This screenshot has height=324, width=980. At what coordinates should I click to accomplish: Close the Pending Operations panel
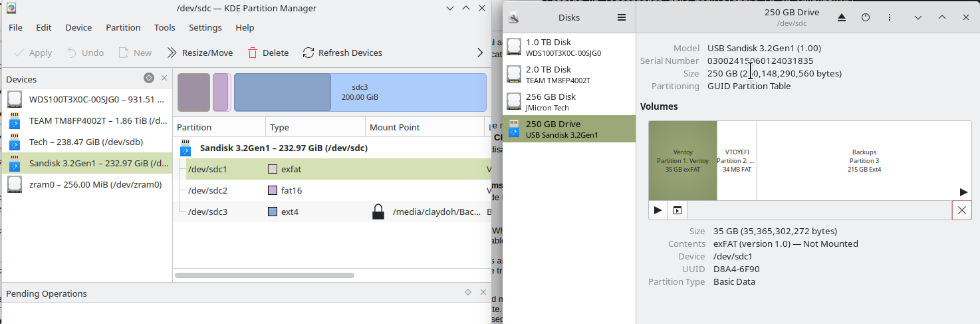(x=483, y=293)
